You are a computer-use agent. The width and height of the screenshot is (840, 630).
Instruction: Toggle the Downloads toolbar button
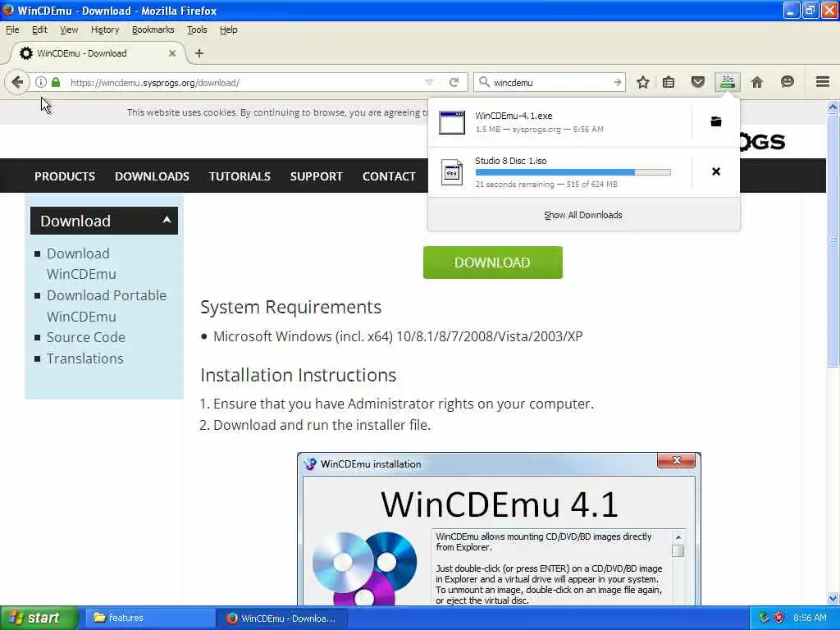pos(728,82)
